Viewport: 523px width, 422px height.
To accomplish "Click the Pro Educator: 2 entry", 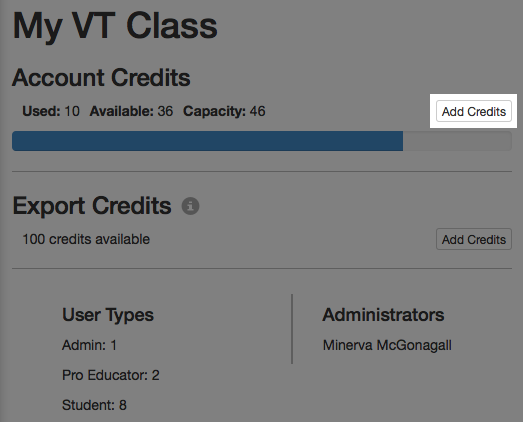I will tap(111, 375).
